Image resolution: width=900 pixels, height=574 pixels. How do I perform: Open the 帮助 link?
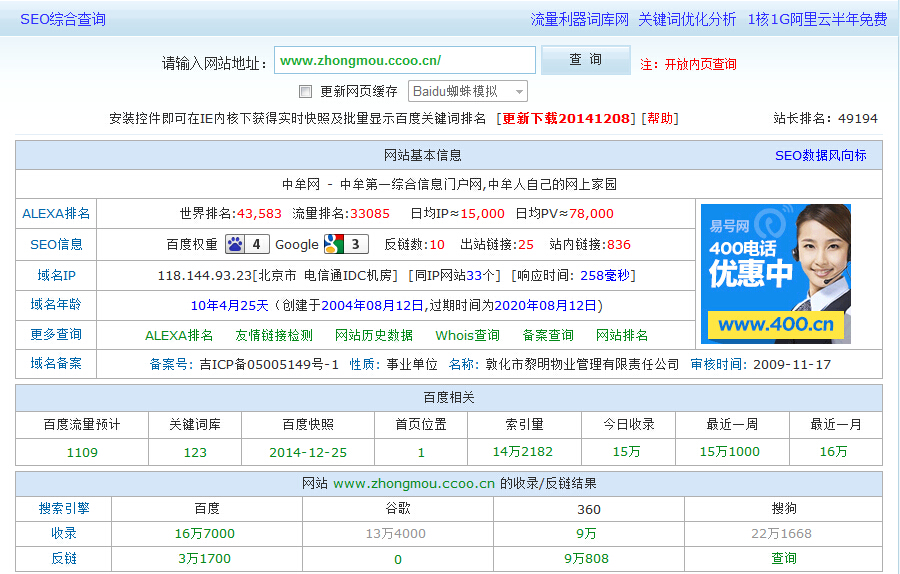(x=660, y=119)
